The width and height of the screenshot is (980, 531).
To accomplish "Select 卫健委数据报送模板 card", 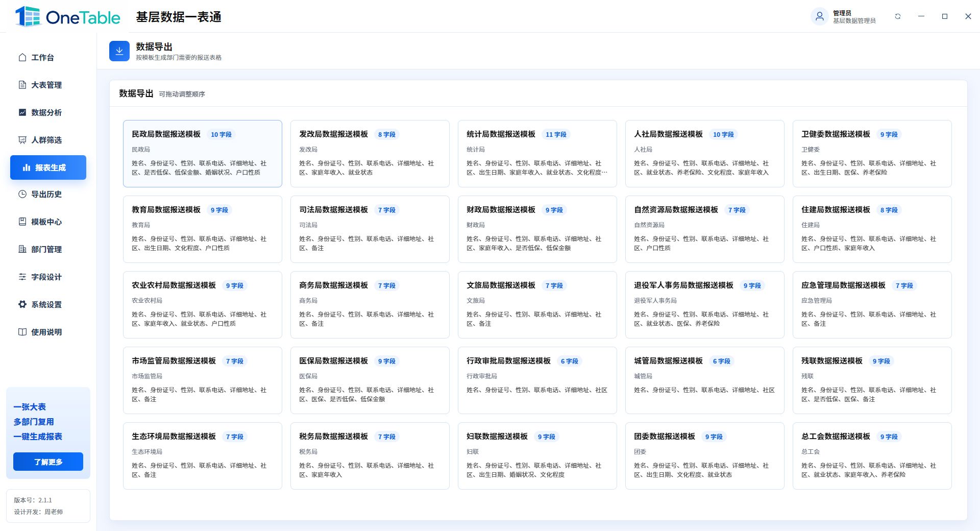I will (872, 154).
